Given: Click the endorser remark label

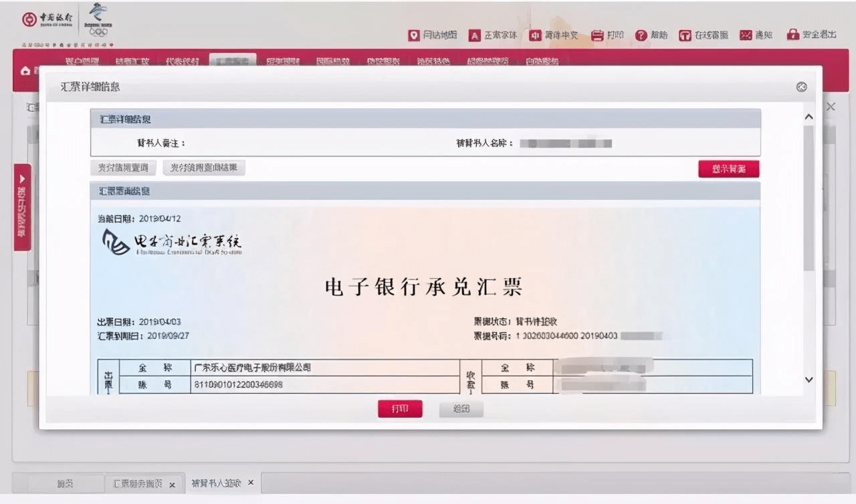Looking at the screenshot, I should (160, 143).
